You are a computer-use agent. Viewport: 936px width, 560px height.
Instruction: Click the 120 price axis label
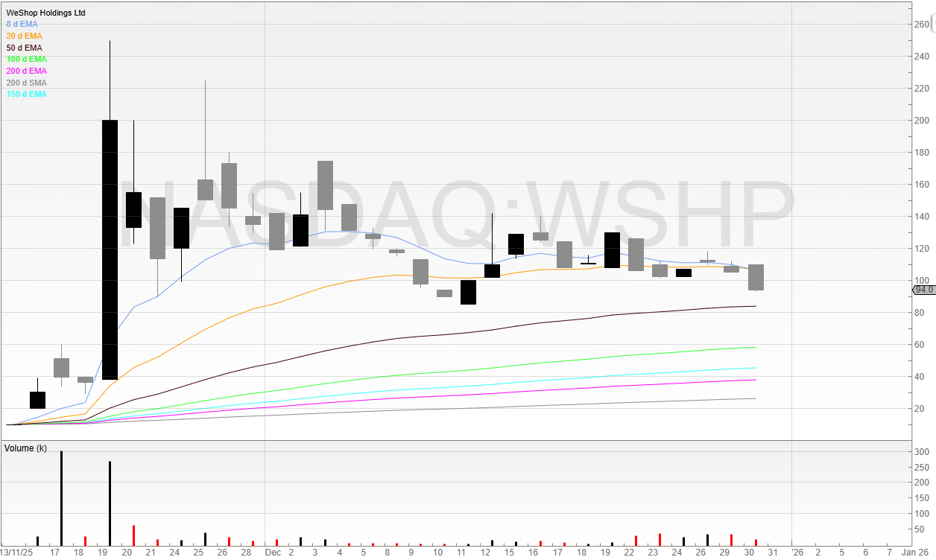[x=922, y=249]
